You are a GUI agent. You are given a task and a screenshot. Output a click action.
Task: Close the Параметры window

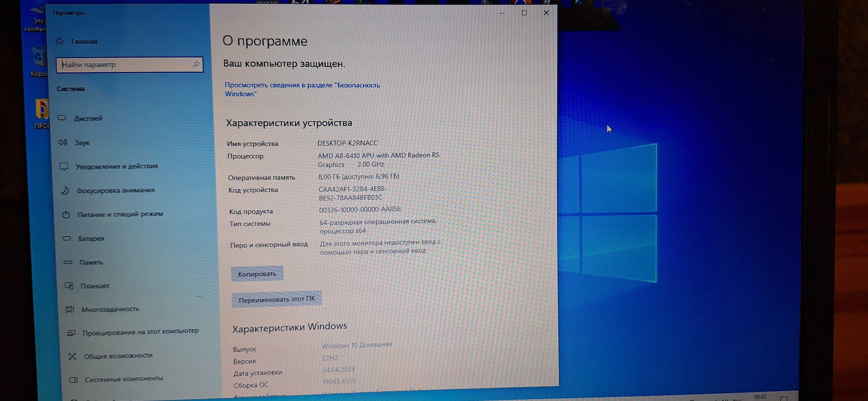(546, 13)
